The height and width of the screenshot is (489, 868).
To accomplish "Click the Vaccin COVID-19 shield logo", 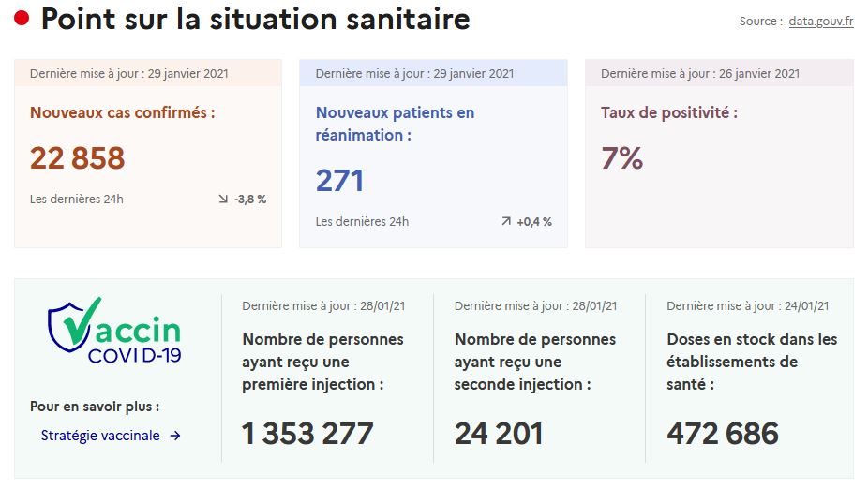I will [114, 331].
